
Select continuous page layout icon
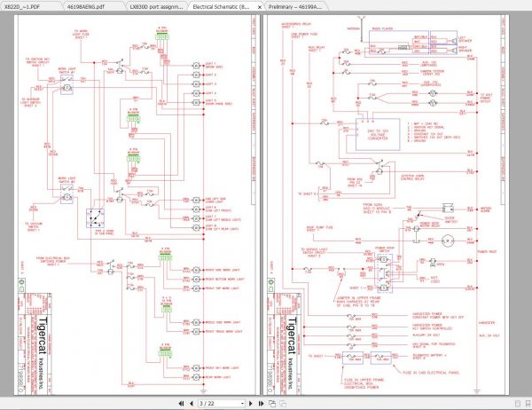[528, 404]
